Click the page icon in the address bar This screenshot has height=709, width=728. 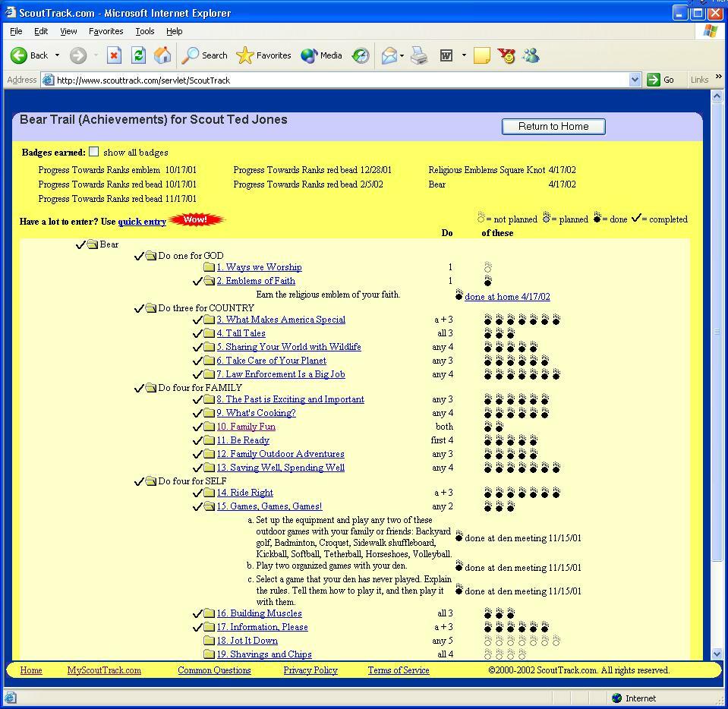[x=48, y=80]
